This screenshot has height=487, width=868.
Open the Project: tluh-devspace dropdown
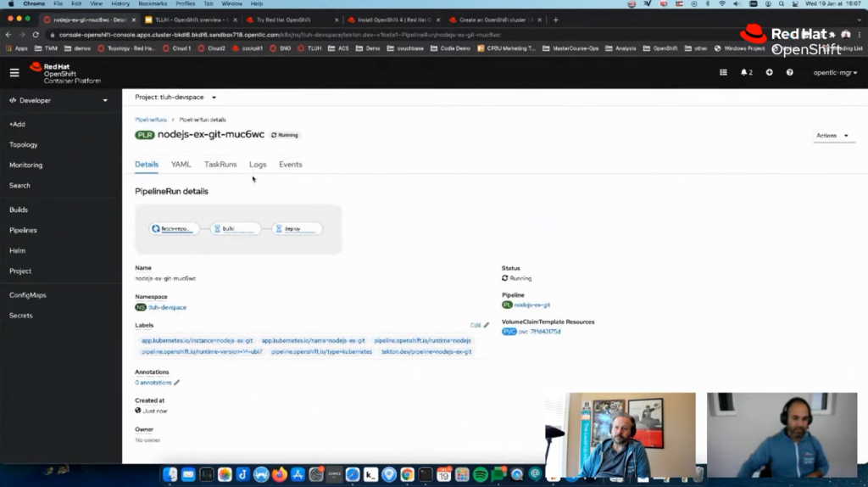tap(175, 97)
